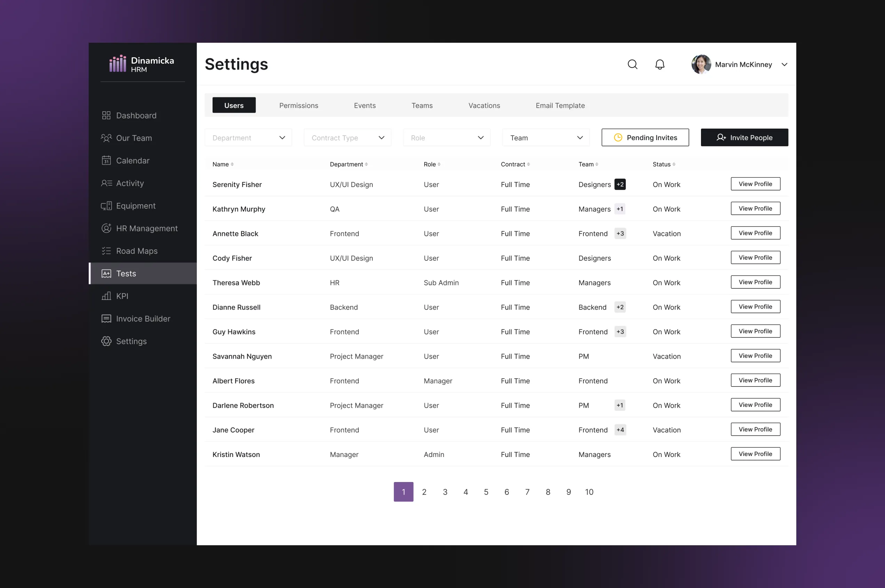
Task: Open the Email Template tab
Action: click(x=560, y=105)
